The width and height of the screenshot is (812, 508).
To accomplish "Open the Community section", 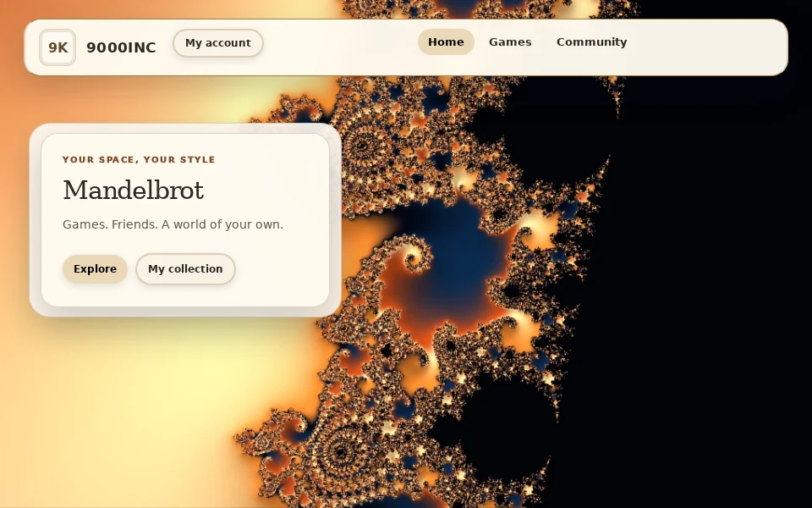I will pos(591,42).
